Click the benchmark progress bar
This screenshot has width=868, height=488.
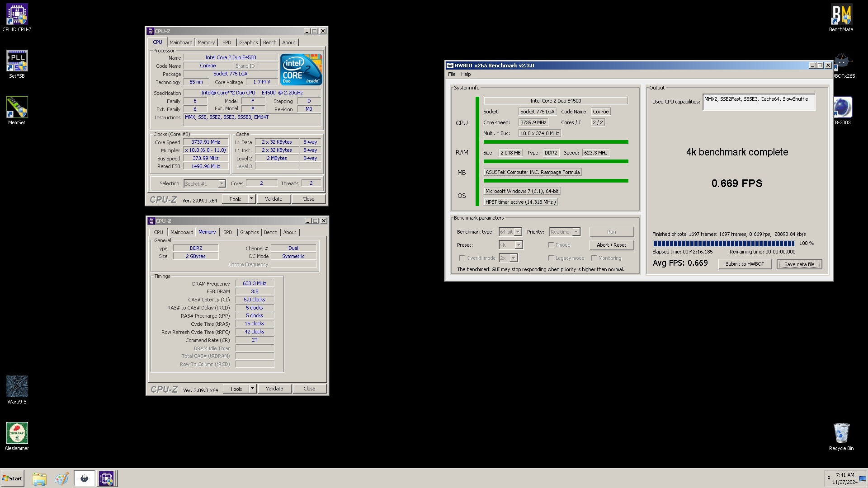pyautogui.click(x=723, y=243)
